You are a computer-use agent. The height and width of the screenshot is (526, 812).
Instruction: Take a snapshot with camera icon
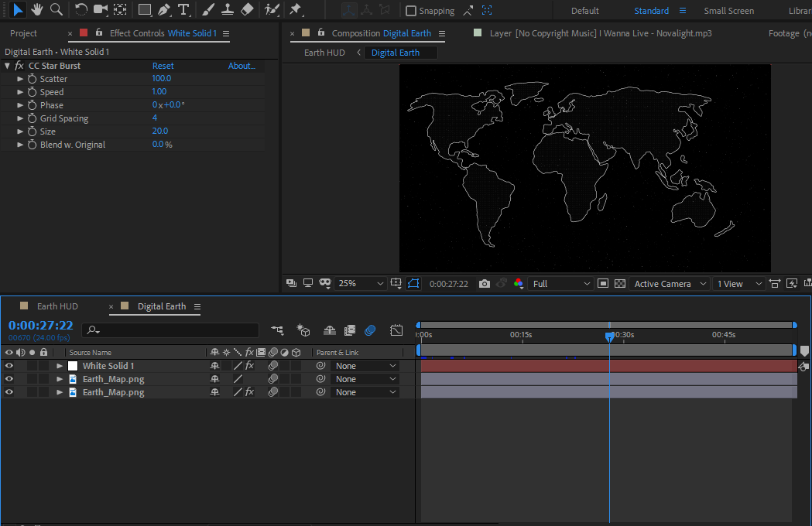click(x=485, y=284)
